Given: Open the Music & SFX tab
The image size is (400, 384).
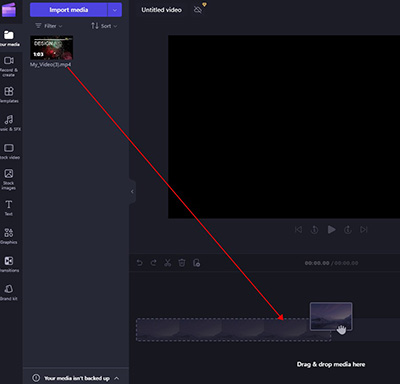Looking at the screenshot, I should 9,123.
